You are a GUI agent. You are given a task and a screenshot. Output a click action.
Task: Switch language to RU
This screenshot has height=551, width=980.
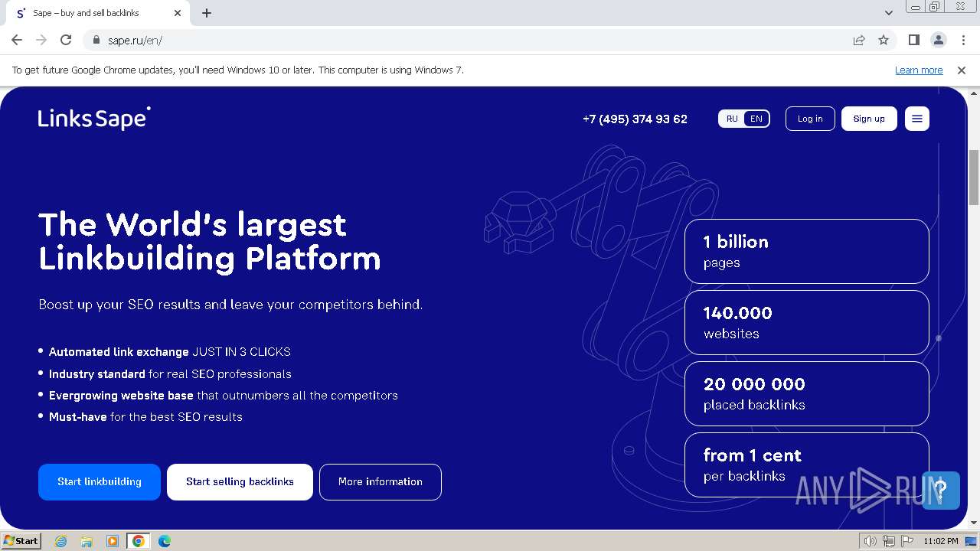[x=732, y=119]
